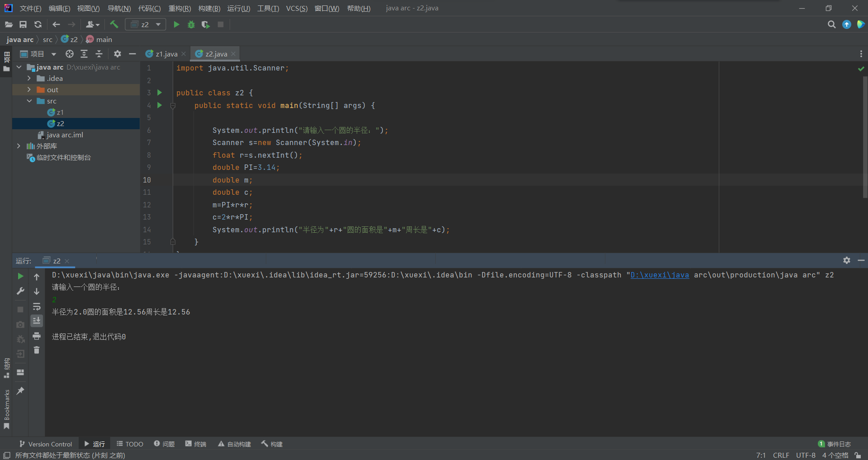Open the Version Control tool window

coord(46,444)
